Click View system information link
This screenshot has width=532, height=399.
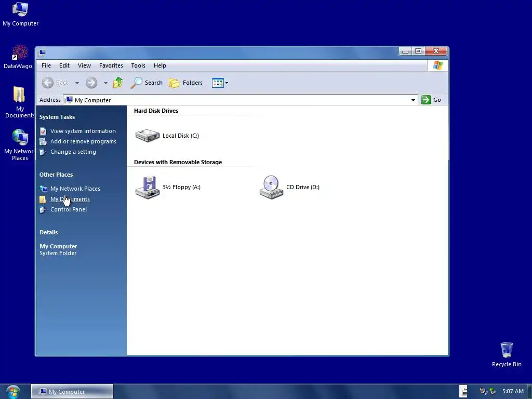[83, 131]
